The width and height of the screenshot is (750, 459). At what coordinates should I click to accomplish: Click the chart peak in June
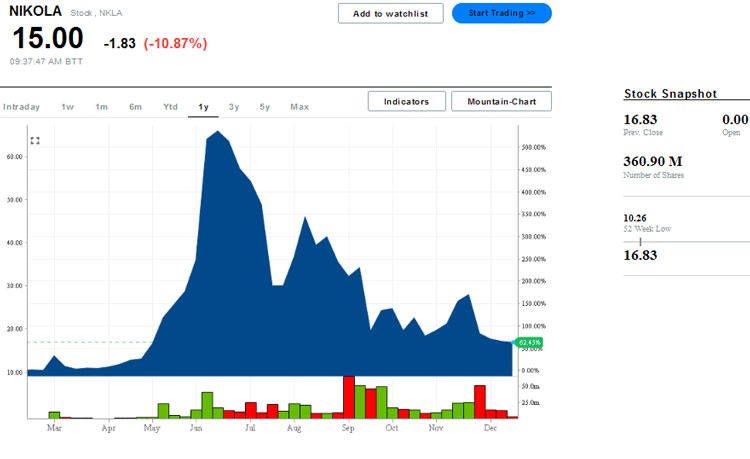click(x=218, y=132)
